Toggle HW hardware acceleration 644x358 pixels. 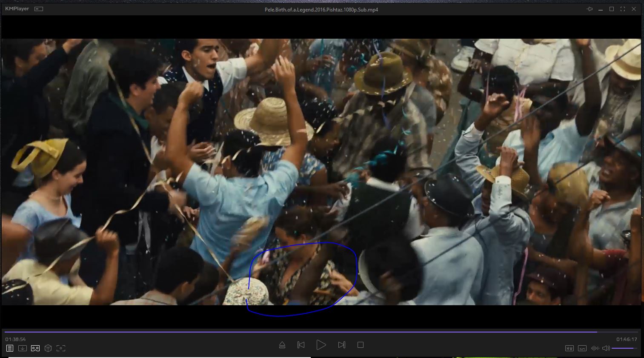569,348
